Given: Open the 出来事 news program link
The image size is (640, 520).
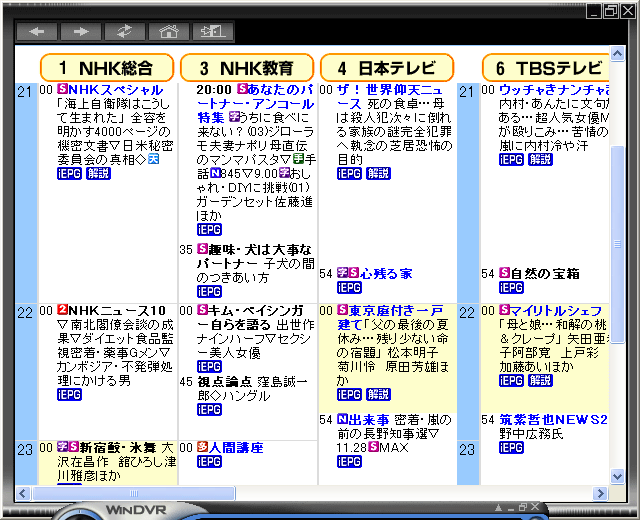Looking at the screenshot, I should (369, 420).
